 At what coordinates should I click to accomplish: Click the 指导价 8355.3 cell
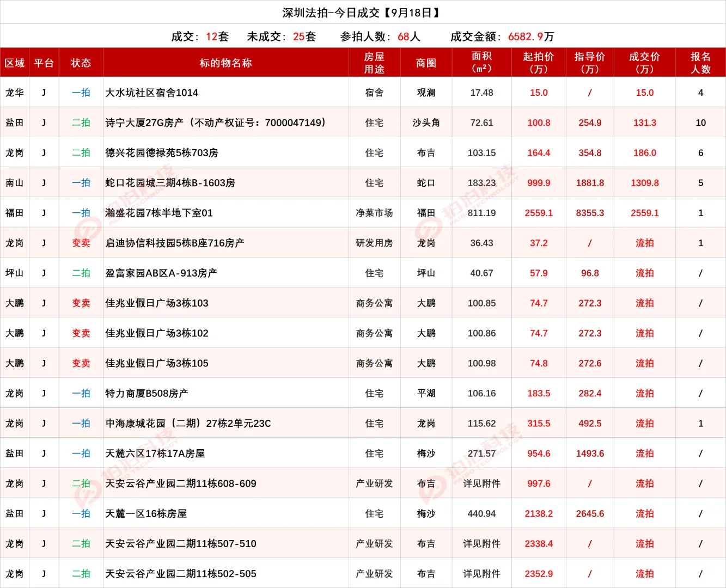tap(590, 213)
